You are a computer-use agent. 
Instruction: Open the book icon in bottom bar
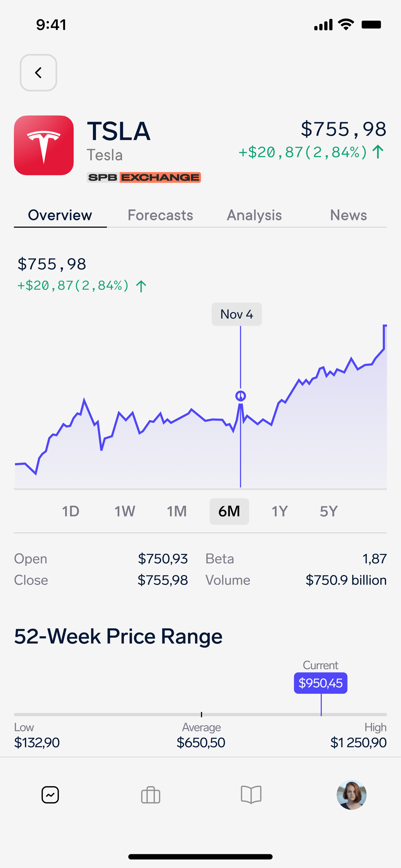coord(251,795)
